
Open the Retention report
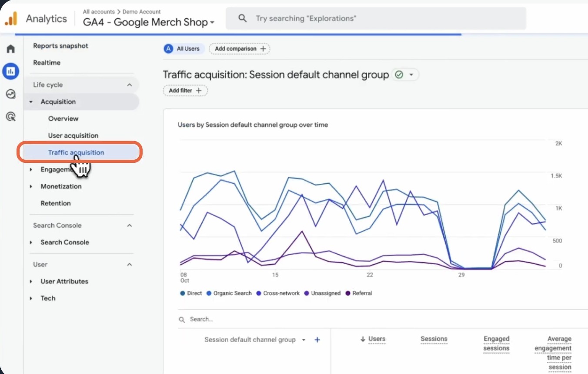[55, 203]
